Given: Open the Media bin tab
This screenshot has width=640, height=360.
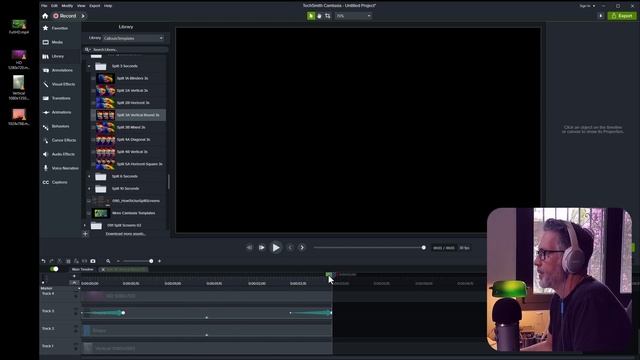Looking at the screenshot, I should coord(60,42).
